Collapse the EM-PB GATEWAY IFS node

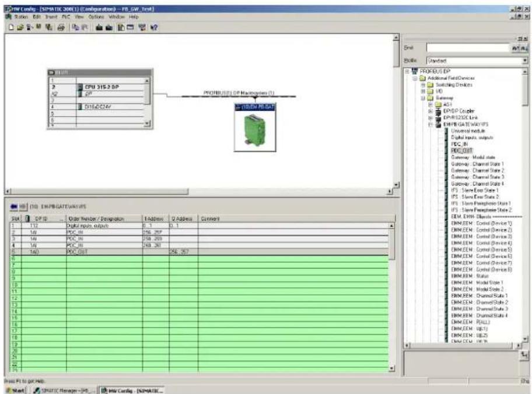430,125
